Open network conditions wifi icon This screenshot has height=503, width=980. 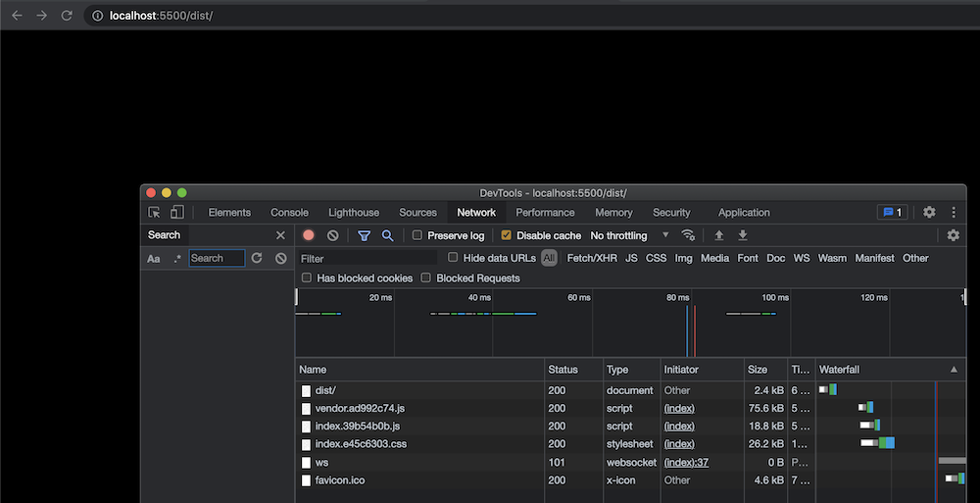pos(688,235)
